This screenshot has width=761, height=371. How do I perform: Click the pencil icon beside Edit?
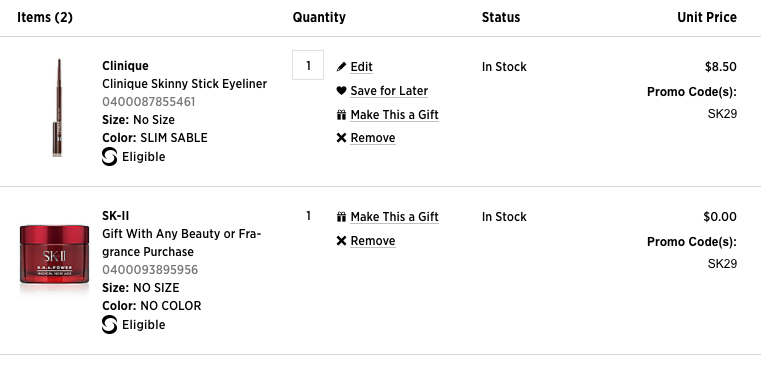pyautogui.click(x=341, y=67)
